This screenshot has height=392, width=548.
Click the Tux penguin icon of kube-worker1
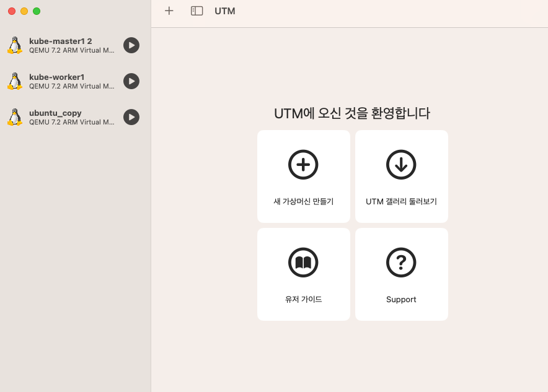coord(15,81)
